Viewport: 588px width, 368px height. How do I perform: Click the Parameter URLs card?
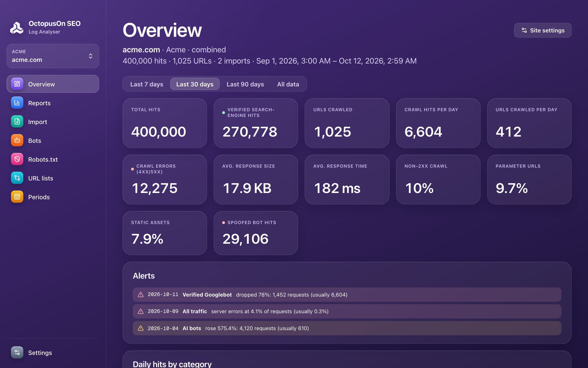(x=529, y=179)
